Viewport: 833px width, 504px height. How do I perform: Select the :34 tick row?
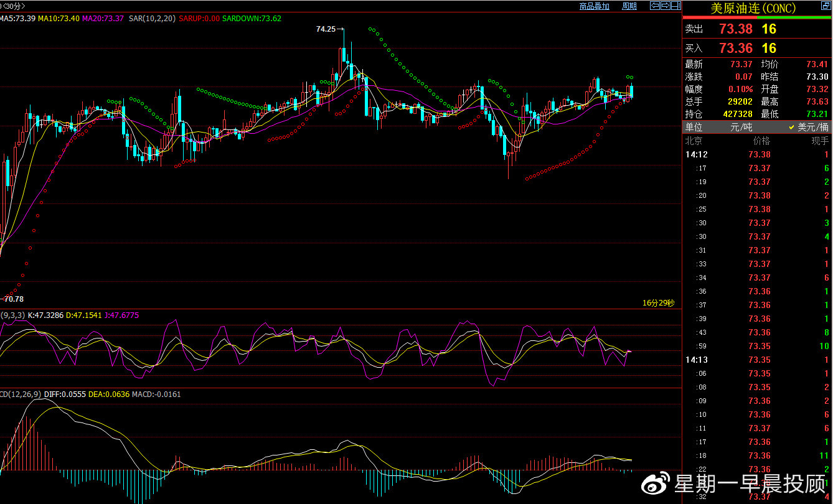pos(758,278)
